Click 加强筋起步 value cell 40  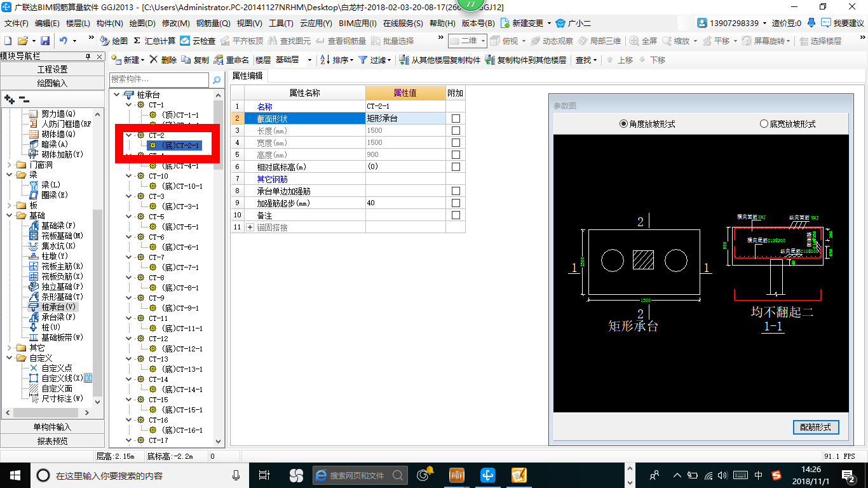point(405,203)
